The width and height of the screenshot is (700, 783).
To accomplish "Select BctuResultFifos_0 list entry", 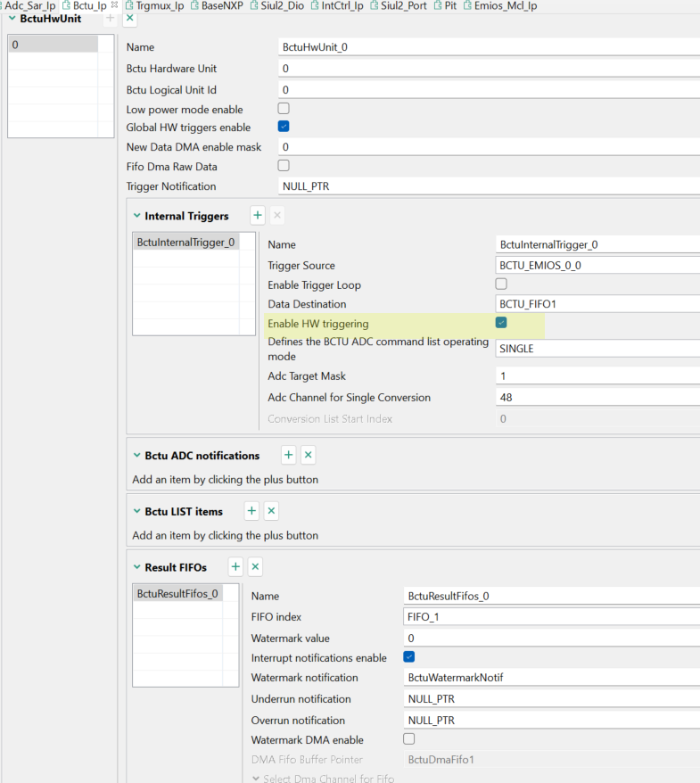I will (177, 594).
